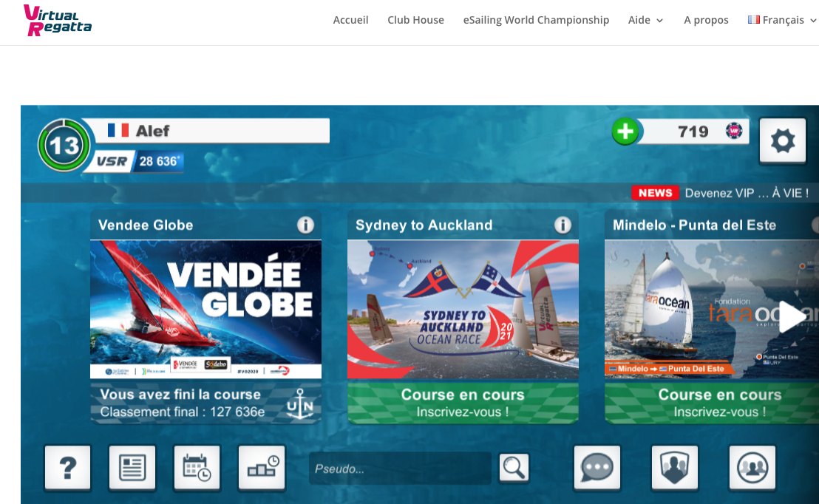
Task: Expand the Aide dropdown menu
Action: [645, 20]
